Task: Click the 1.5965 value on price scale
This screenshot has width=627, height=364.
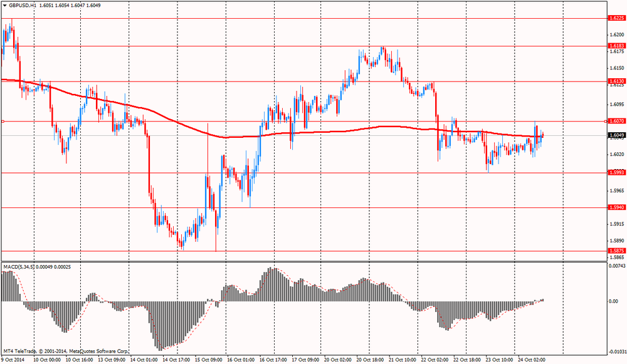Action: 617,190
